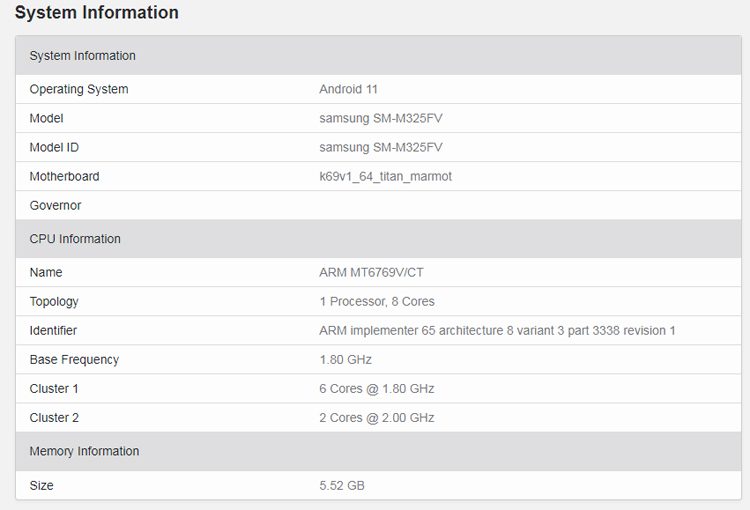Select the ARM implementer identifier text
The image size is (750, 510).
(497, 330)
